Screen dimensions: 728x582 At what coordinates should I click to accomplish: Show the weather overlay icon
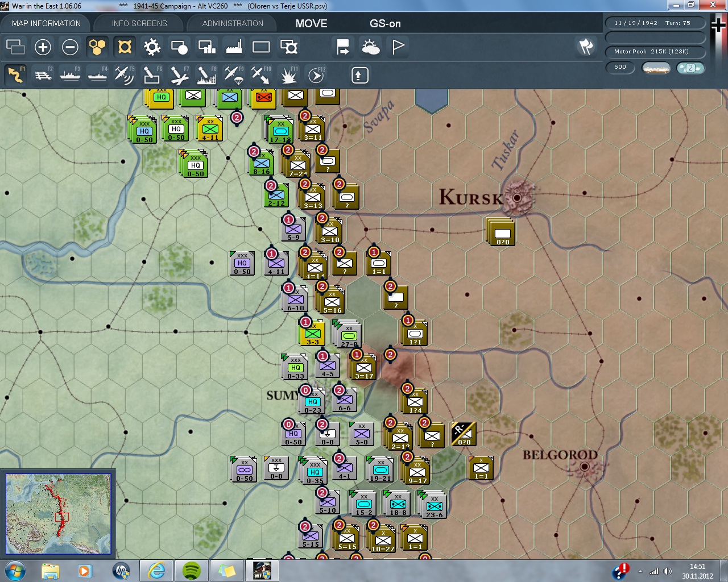point(370,47)
